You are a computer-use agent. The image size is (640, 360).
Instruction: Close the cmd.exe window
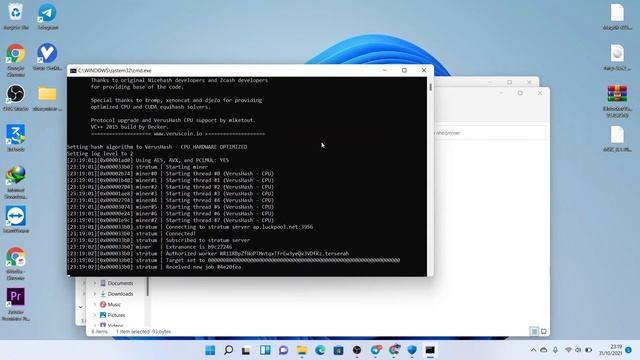[424, 70]
